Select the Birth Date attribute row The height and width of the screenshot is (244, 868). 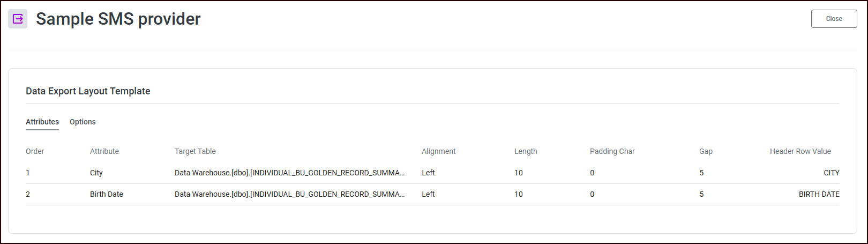tap(107, 194)
